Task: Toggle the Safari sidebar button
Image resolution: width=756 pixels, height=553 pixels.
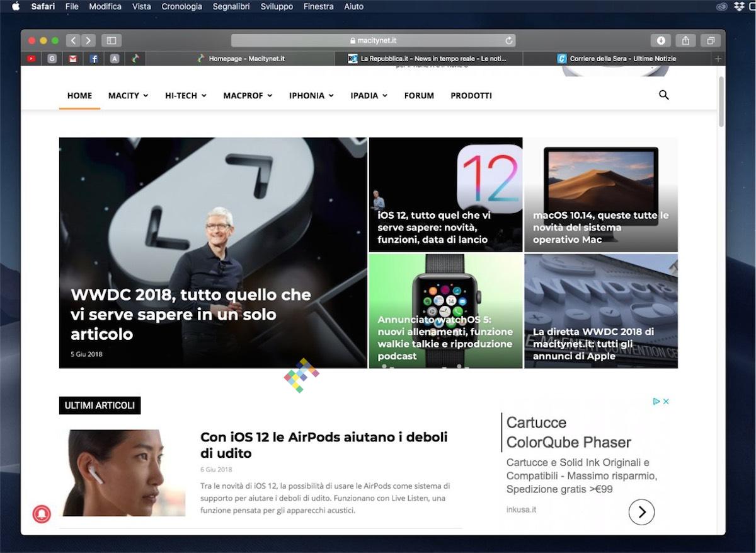Action: coord(112,40)
